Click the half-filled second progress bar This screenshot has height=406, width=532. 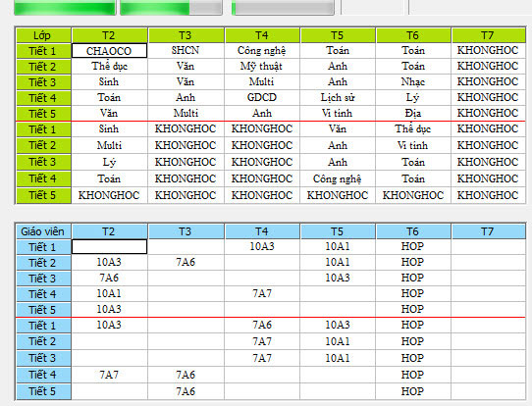pyautogui.click(x=172, y=8)
